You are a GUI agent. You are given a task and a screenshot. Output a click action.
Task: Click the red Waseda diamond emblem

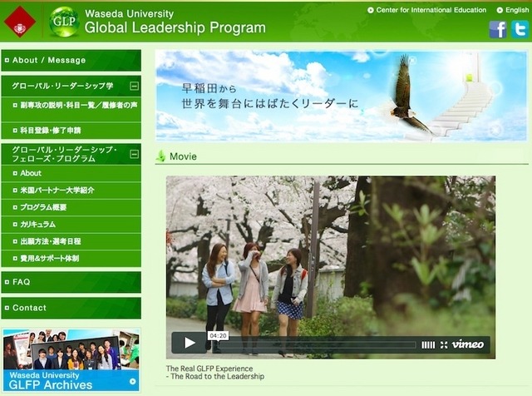tap(20, 22)
